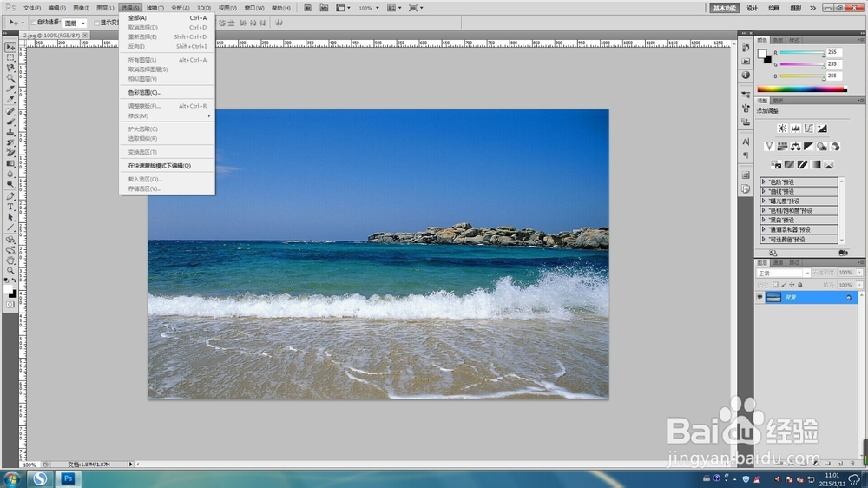
Task: Click the 基本功能 workspace button
Action: (x=724, y=8)
